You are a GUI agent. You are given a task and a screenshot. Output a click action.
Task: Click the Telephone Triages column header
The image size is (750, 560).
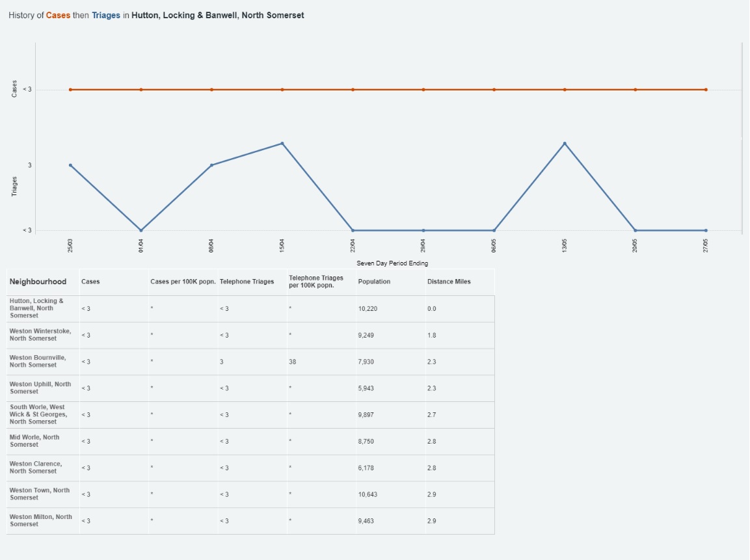(x=247, y=282)
